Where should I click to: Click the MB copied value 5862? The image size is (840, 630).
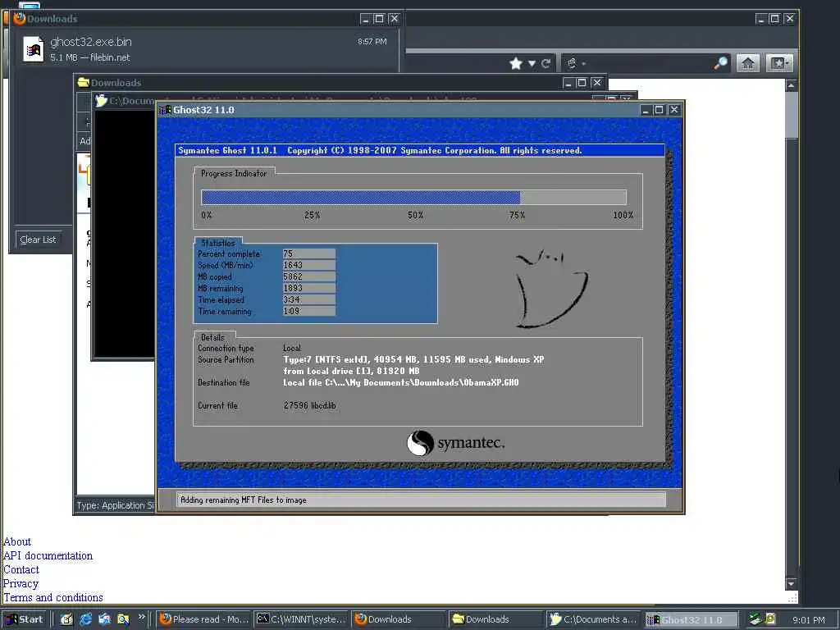[308, 276]
